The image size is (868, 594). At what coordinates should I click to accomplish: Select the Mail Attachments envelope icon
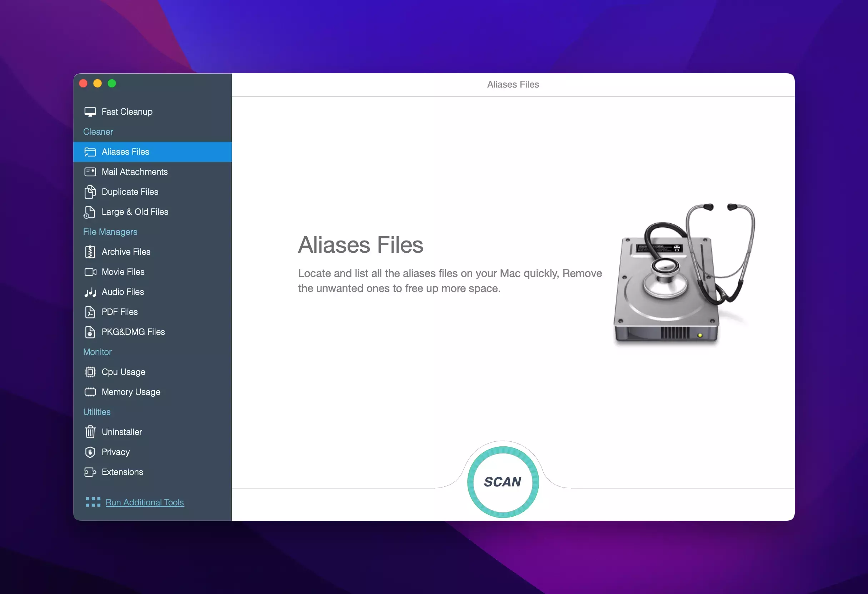click(x=90, y=172)
